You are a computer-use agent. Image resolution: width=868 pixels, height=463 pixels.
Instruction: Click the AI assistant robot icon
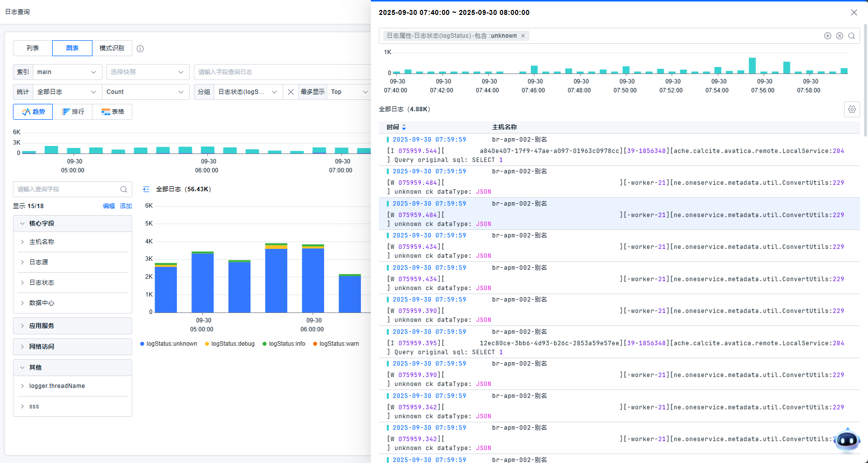pyautogui.click(x=847, y=440)
